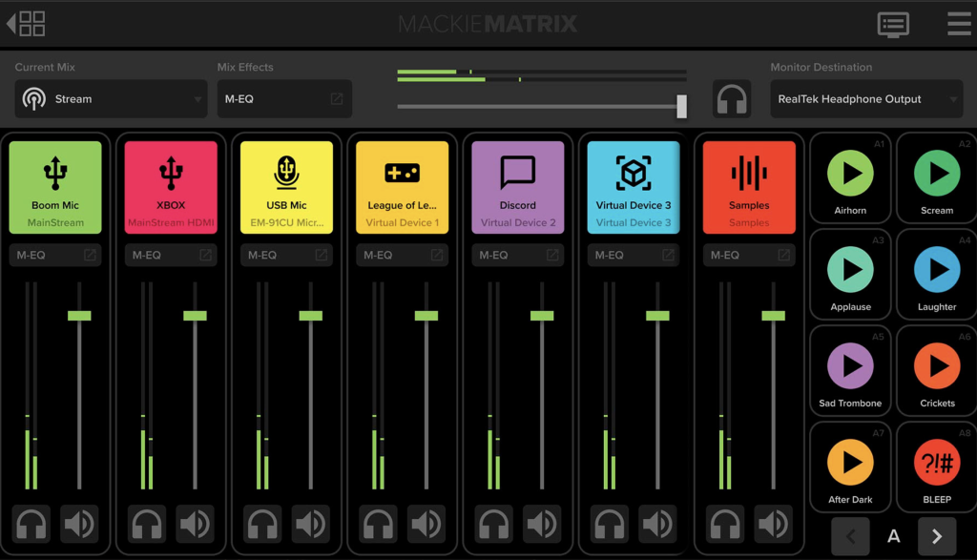This screenshot has height=560, width=977.
Task: Open the Current Mix dropdown showing Stream
Action: coord(110,98)
